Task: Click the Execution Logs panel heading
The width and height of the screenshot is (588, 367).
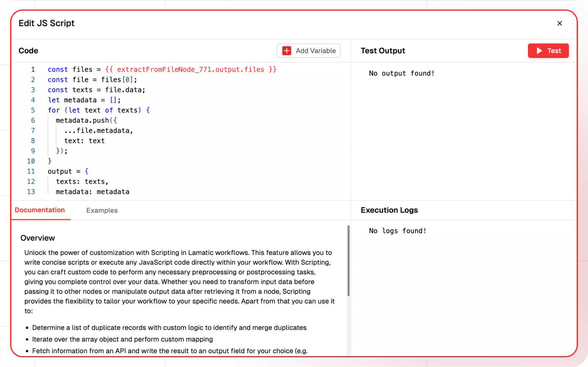Action: click(389, 210)
